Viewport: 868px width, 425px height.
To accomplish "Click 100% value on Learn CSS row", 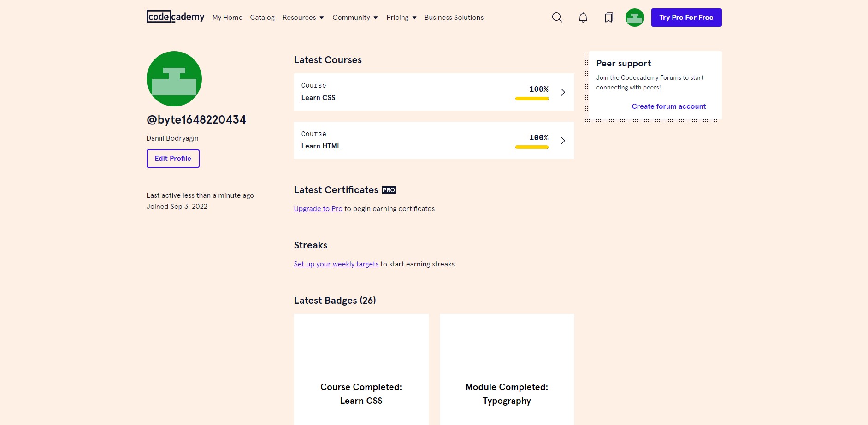I will click(538, 89).
